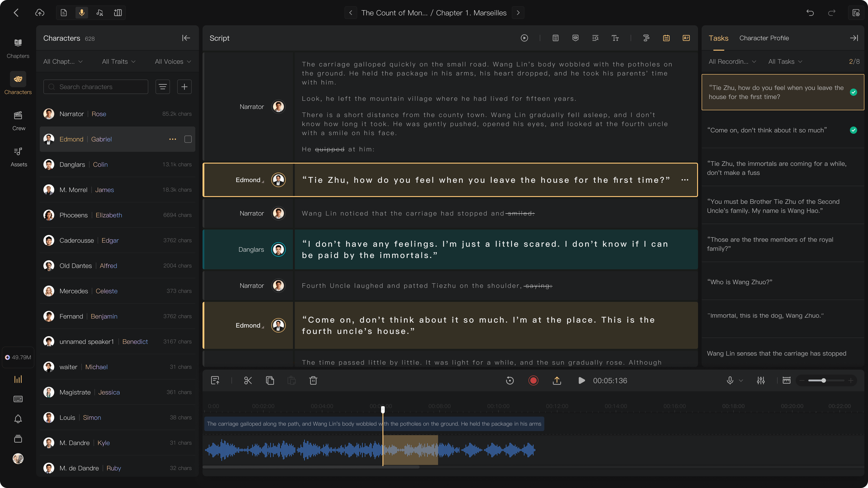This screenshot has width=868, height=488.
Task: Click the ruler icon in timeline toolbar
Action: tap(786, 380)
